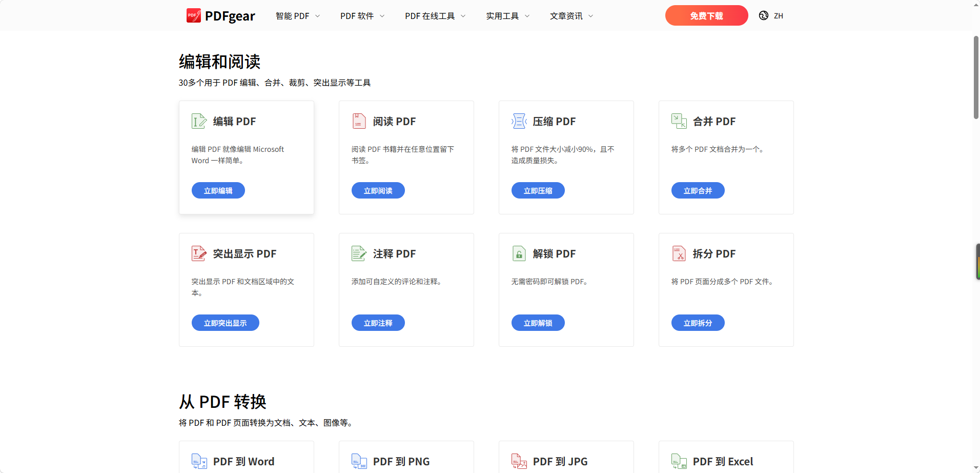Click the PDF 到 Word card title

coord(243,461)
